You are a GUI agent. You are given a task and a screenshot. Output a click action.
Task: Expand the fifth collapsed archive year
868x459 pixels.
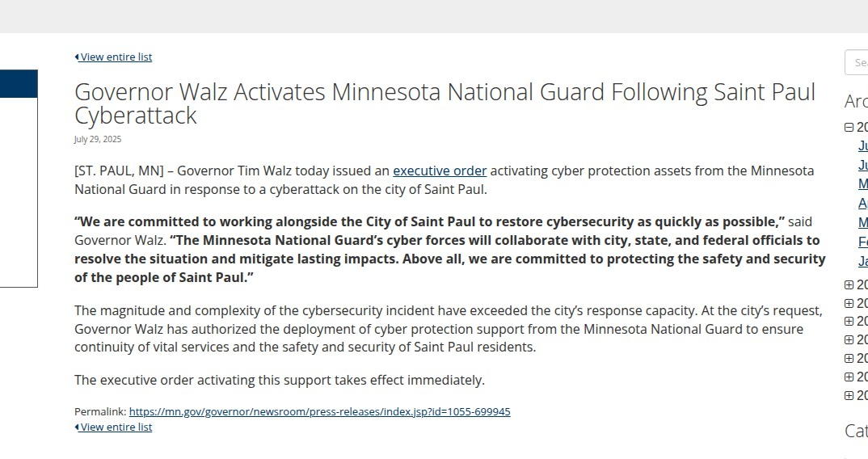pyautogui.click(x=849, y=359)
